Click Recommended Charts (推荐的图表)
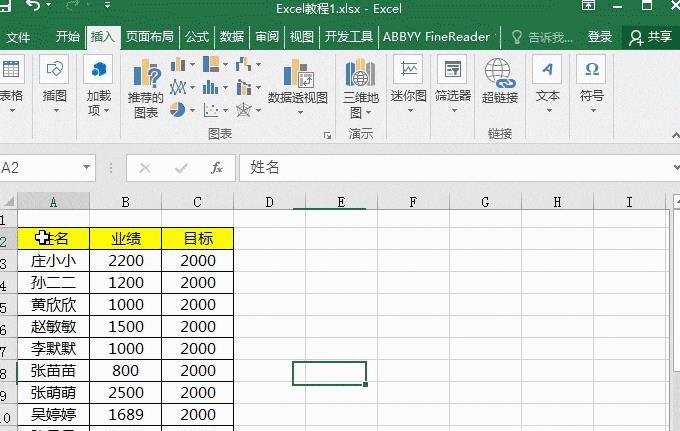680x431 pixels. click(146, 89)
